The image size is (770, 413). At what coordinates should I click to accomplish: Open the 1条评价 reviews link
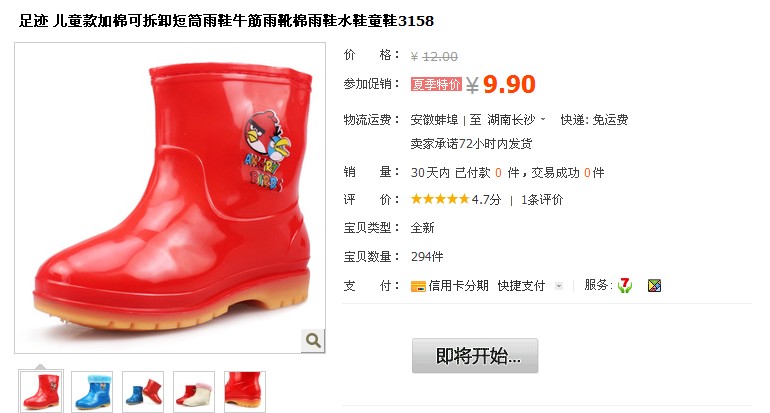(542, 199)
